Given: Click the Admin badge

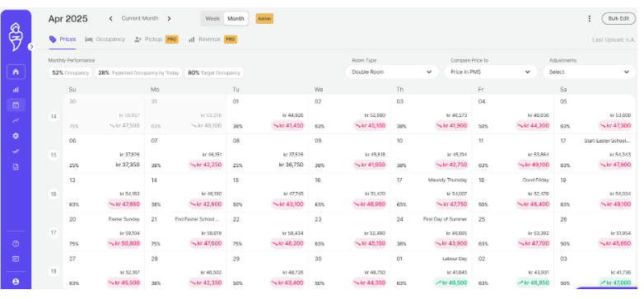Looking at the screenshot, I should 264,18.
